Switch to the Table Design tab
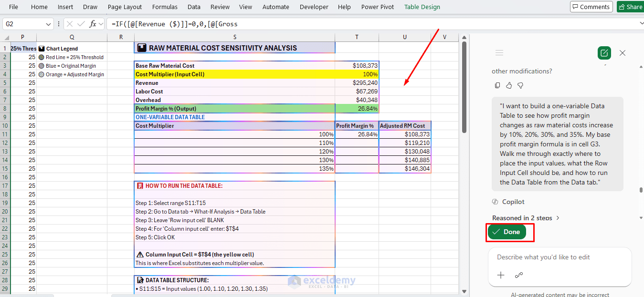Image resolution: width=644 pixels, height=297 pixels. coord(422,7)
